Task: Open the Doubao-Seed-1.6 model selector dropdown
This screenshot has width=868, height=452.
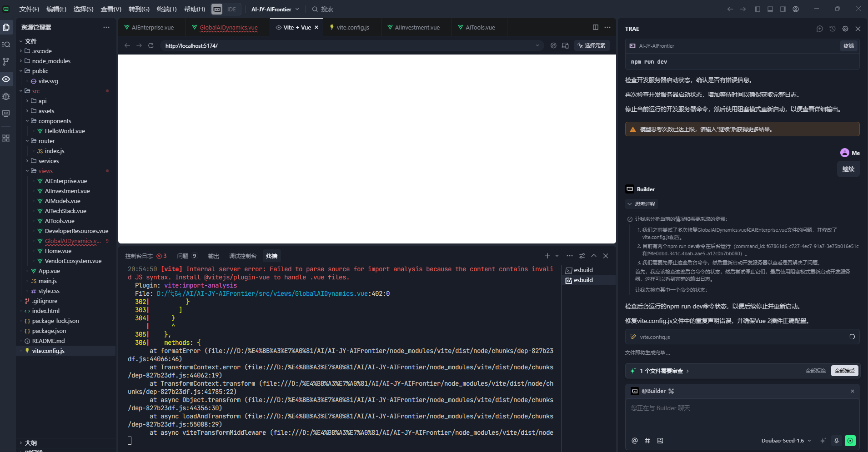Action: coord(785,440)
